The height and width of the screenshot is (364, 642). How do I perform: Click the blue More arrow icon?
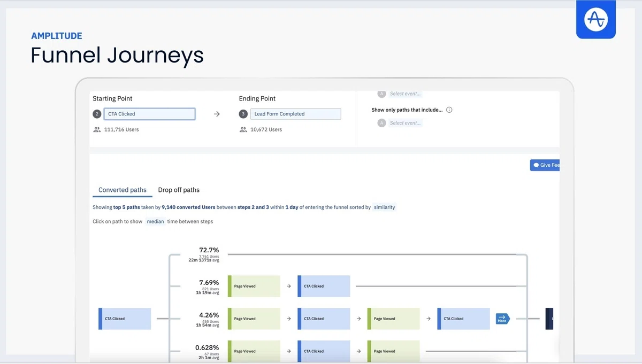pyautogui.click(x=502, y=319)
